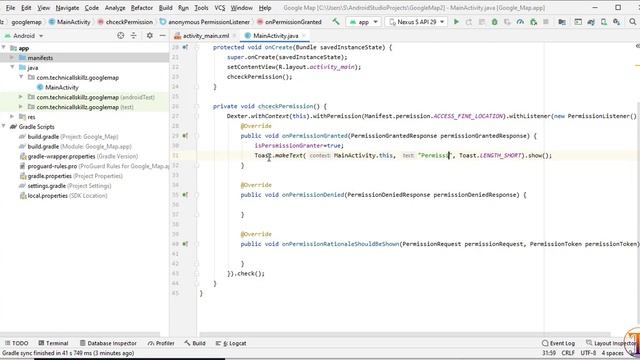The width and height of the screenshot is (640, 360).
Task: Select the settings.gradle file
Action: coord(65,186)
